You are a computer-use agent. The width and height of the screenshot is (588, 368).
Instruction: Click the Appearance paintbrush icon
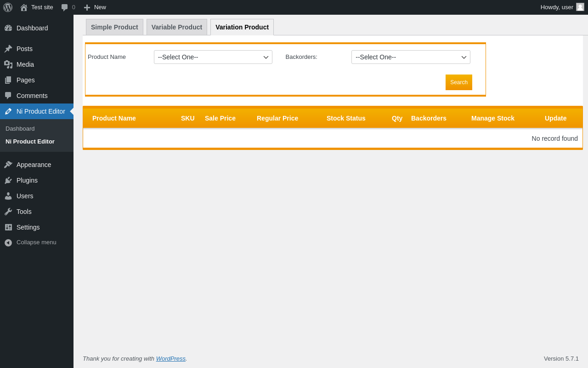pyautogui.click(x=8, y=165)
